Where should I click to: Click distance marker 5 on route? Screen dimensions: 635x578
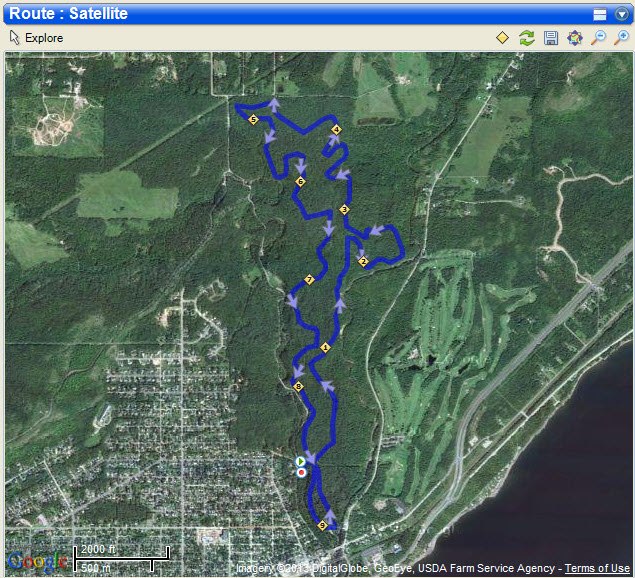[254, 119]
